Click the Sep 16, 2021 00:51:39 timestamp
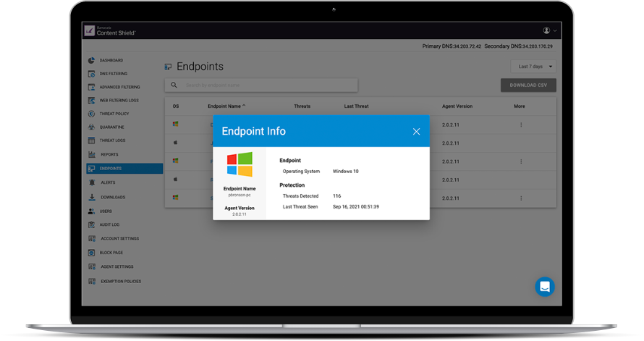The width and height of the screenshot is (644, 341). coord(356,206)
